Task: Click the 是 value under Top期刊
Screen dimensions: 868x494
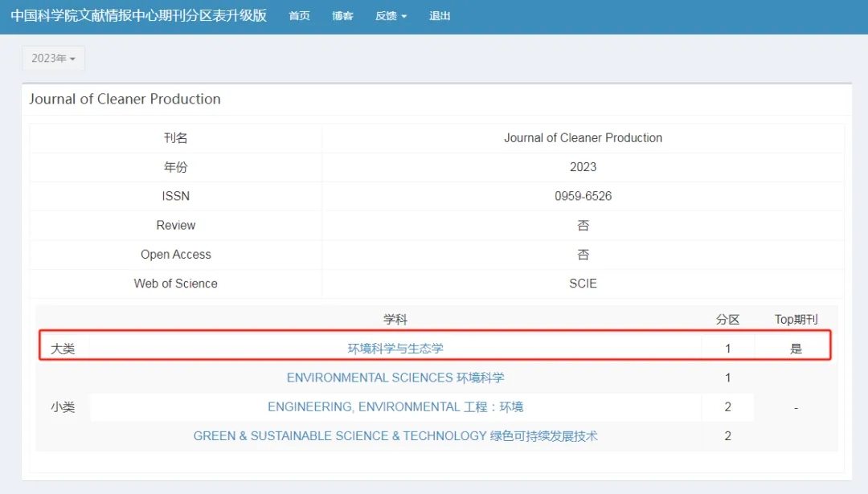Action: 796,349
